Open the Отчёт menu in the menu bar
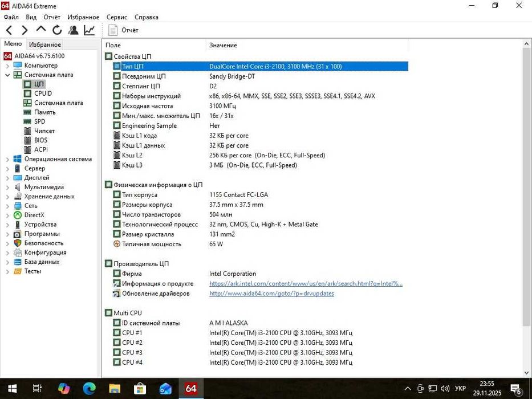 tap(52, 17)
